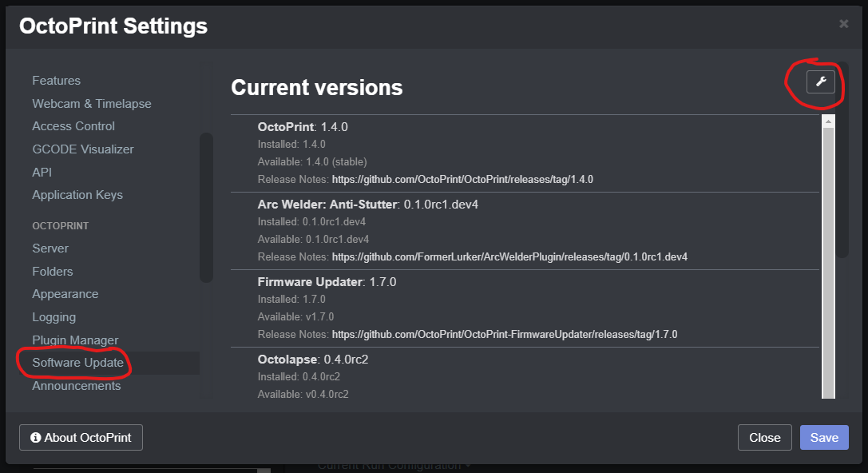The height and width of the screenshot is (473, 868).
Task: Save the OctoPrint settings
Action: coord(823,437)
